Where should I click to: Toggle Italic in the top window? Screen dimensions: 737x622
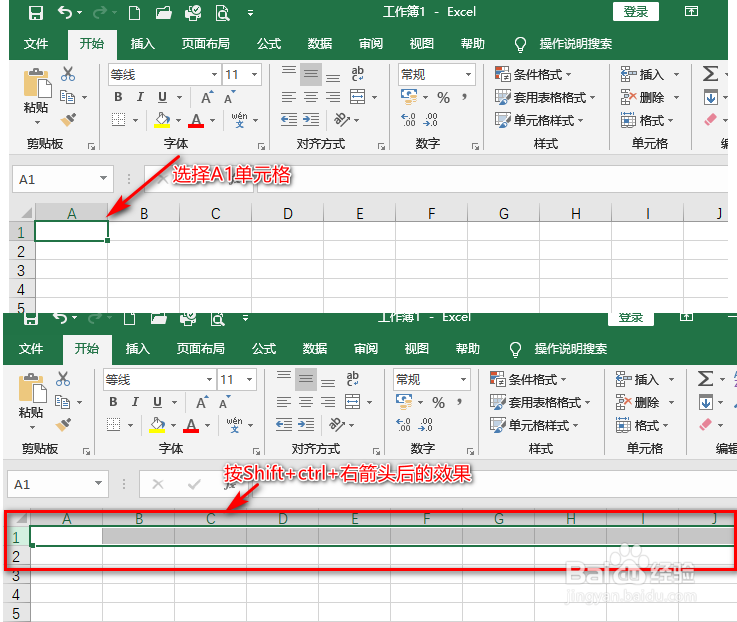point(140,97)
